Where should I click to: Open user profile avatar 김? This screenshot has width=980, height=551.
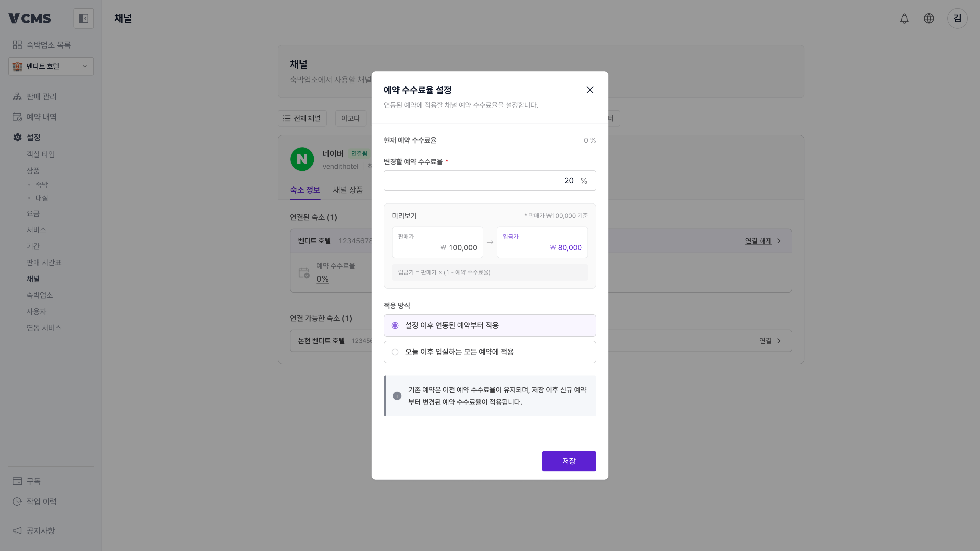(957, 18)
